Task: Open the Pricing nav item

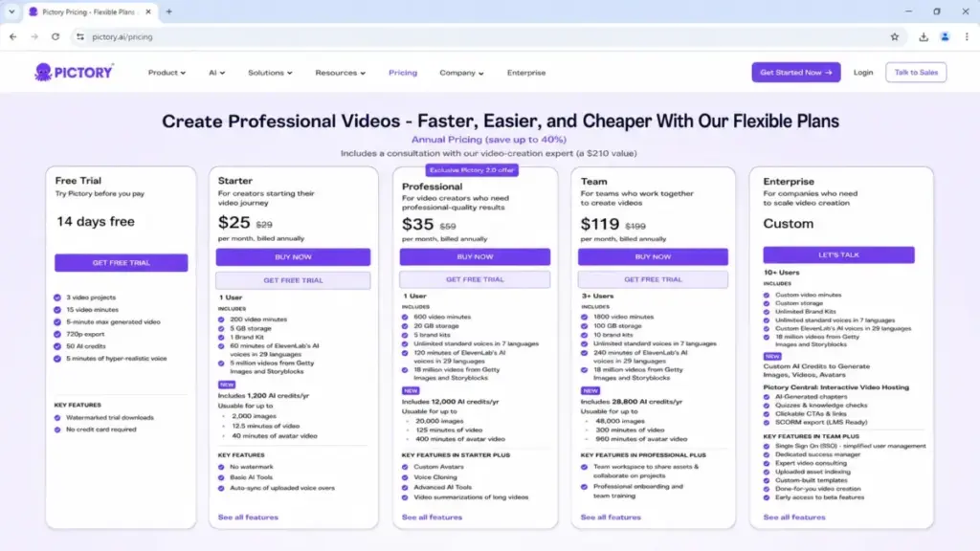Action: (403, 73)
